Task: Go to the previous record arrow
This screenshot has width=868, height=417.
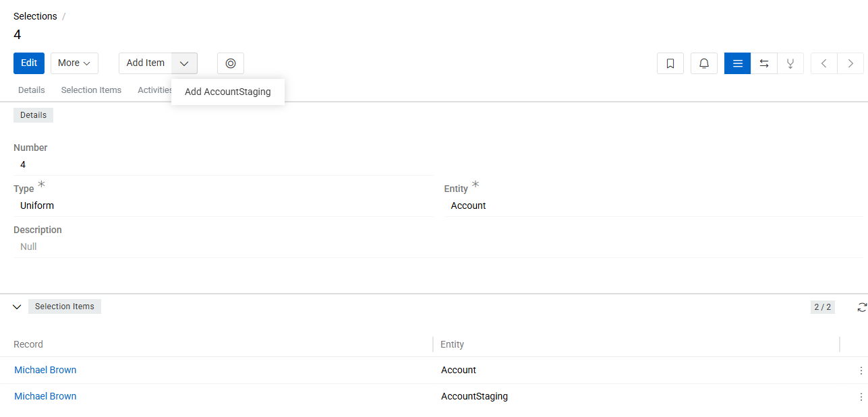Action: pyautogui.click(x=824, y=63)
